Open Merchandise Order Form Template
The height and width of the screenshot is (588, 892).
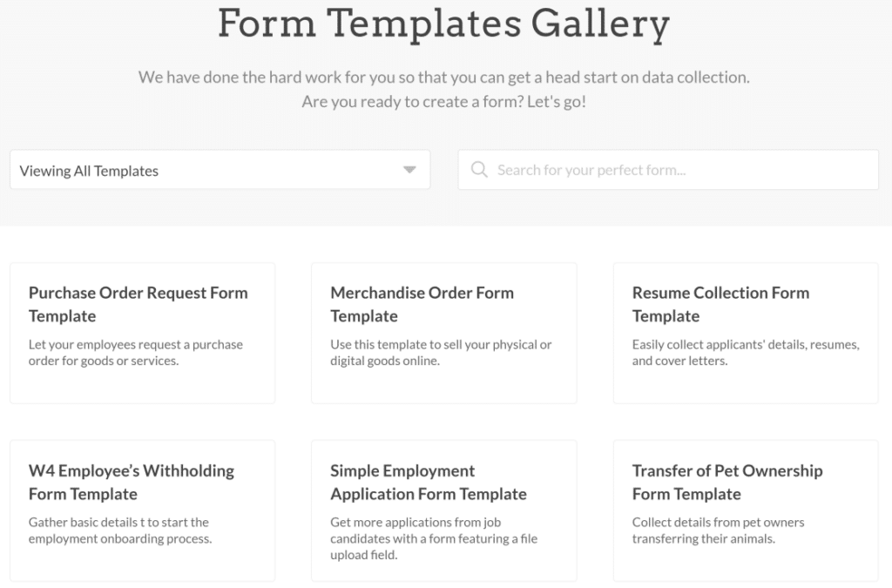[422, 304]
